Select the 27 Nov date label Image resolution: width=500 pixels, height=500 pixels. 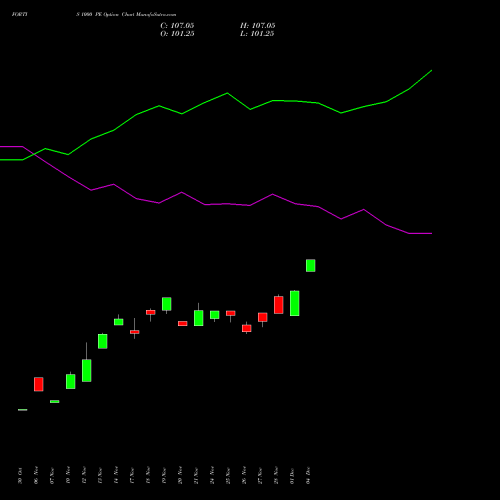pos(260,475)
